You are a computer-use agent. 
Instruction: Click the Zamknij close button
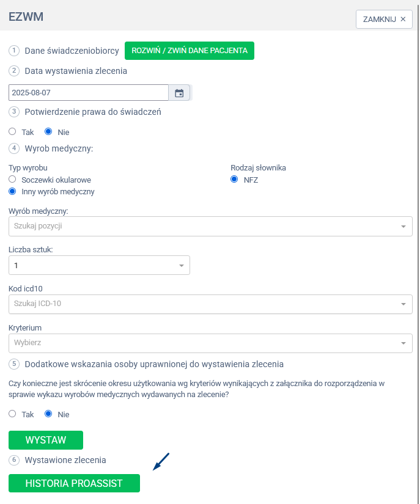point(384,19)
